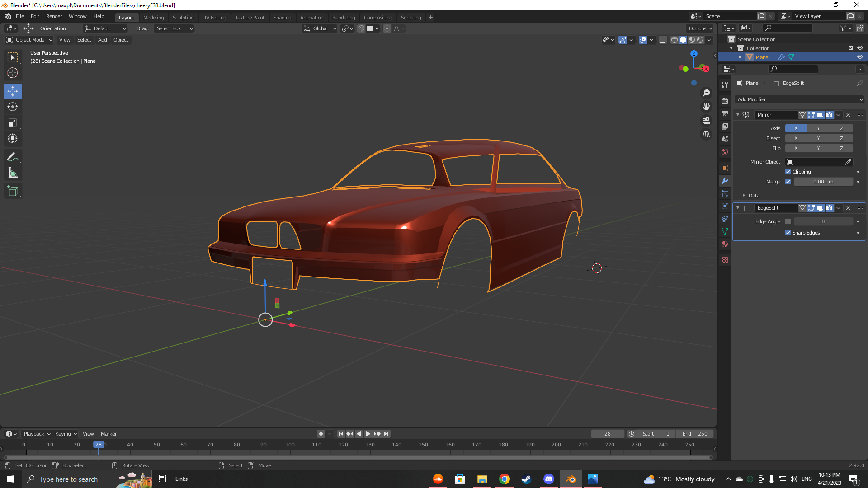Uncheck the Sharp Edges option
Screen dimensions: 868x488
click(x=788, y=233)
